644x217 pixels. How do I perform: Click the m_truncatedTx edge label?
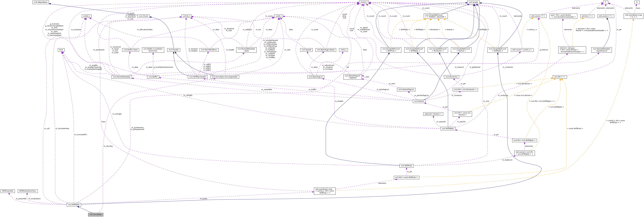tap(81, 135)
